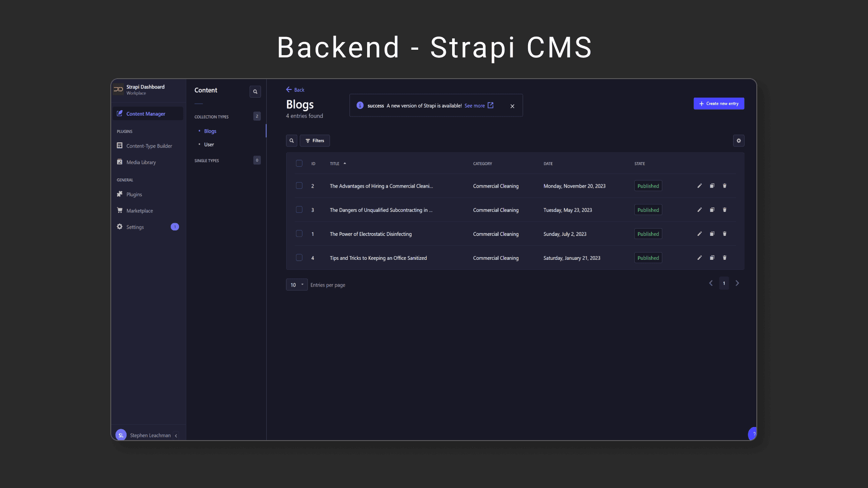Screen dimensions: 868x488
Task: Click the duplicate icon for 'The Power of Electrostatic Disinfecting'
Action: click(x=712, y=234)
